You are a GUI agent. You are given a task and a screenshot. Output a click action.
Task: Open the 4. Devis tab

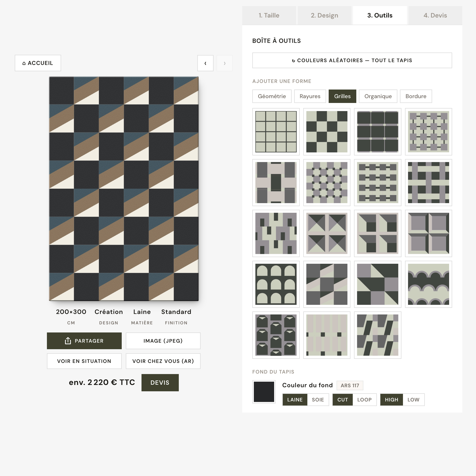tap(435, 15)
